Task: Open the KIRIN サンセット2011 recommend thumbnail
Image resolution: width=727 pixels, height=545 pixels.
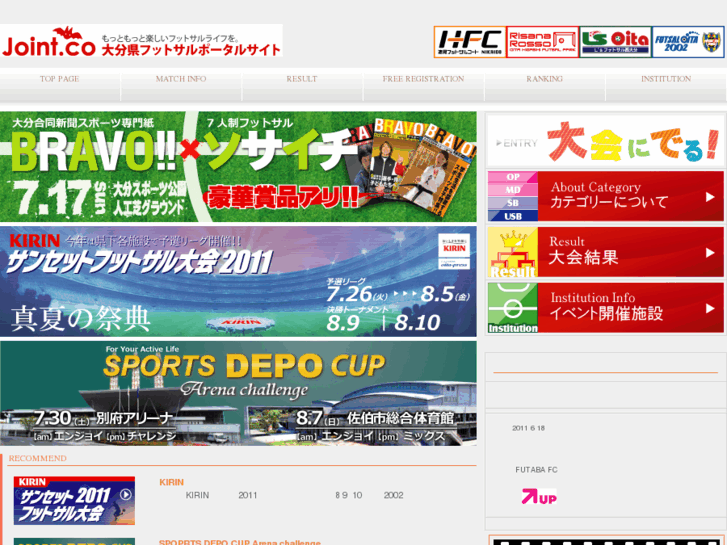Action: pyautogui.click(x=74, y=500)
